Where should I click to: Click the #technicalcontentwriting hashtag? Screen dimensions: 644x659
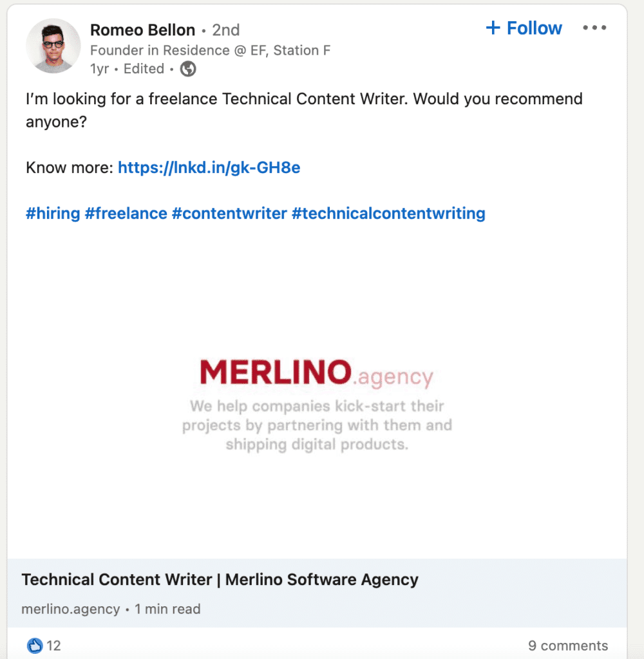click(389, 213)
